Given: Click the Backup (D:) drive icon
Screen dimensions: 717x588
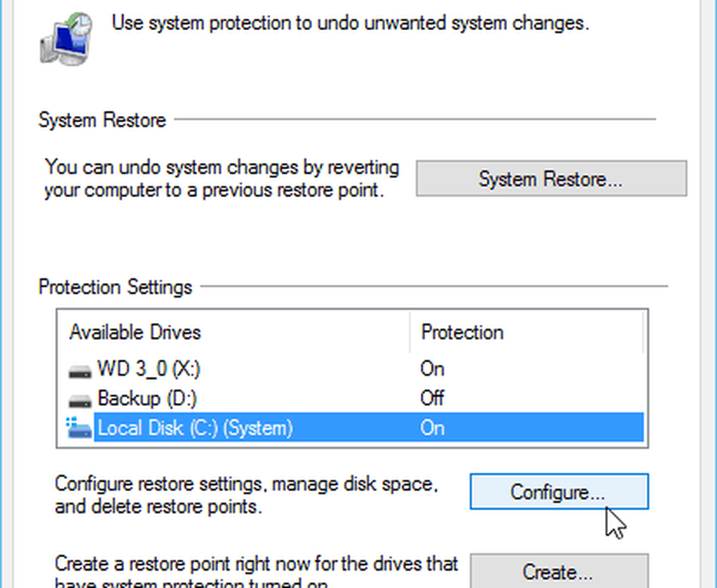Looking at the screenshot, I should (80, 401).
